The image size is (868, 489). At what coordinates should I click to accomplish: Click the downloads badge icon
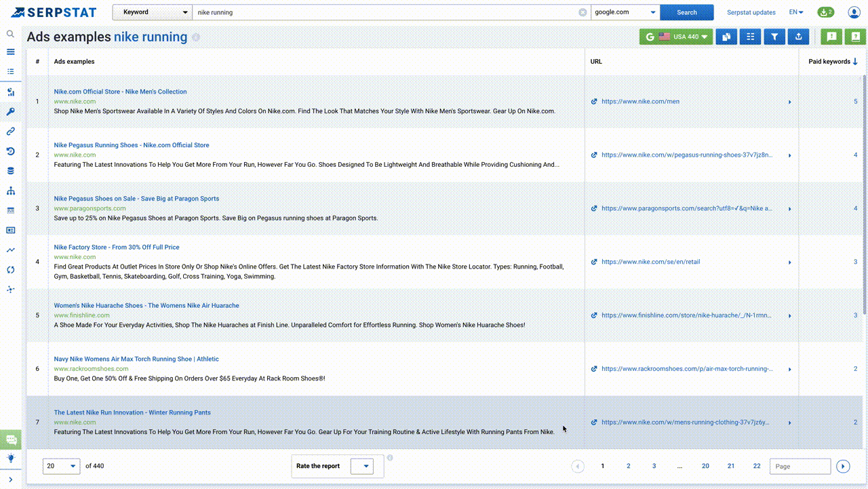pyautogui.click(x=825, y=12)
